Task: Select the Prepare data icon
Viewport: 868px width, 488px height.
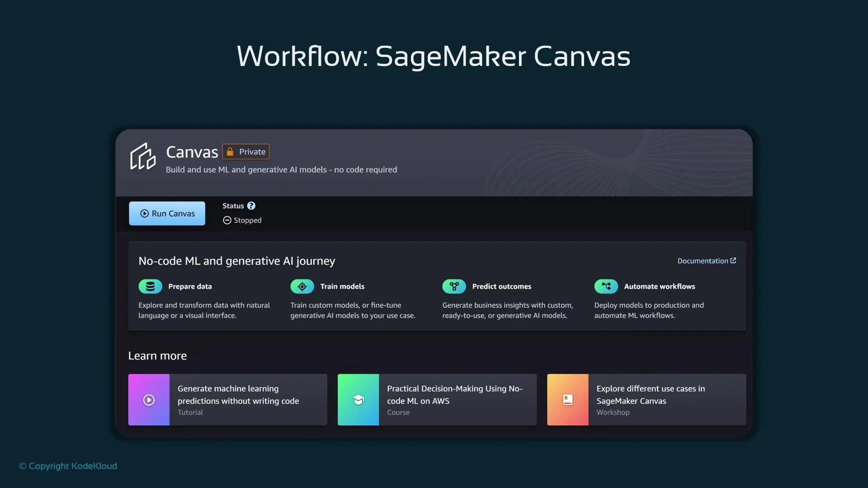Action: 150,286
